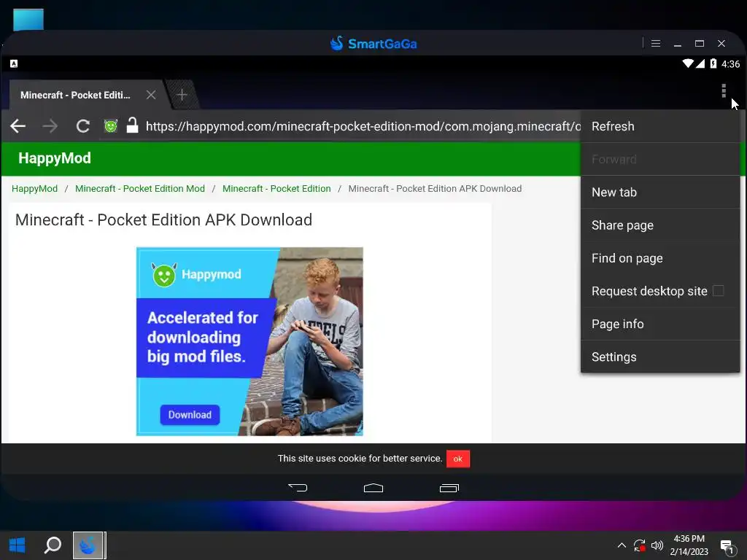Click Minecraft - Pocket Edition APK Download breadcrumb text
747x560 pixels.
(435, 189)
